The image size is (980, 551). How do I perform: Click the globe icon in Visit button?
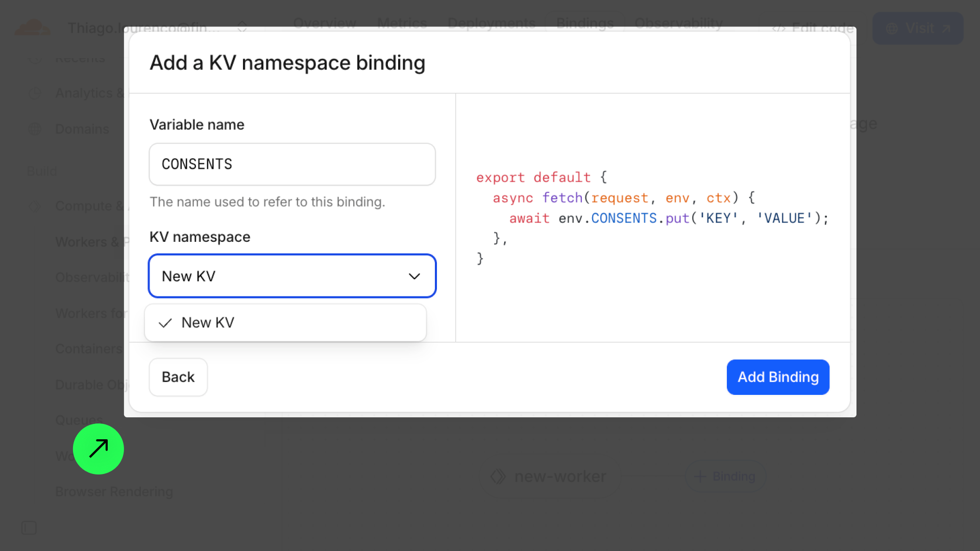point(892,29)
